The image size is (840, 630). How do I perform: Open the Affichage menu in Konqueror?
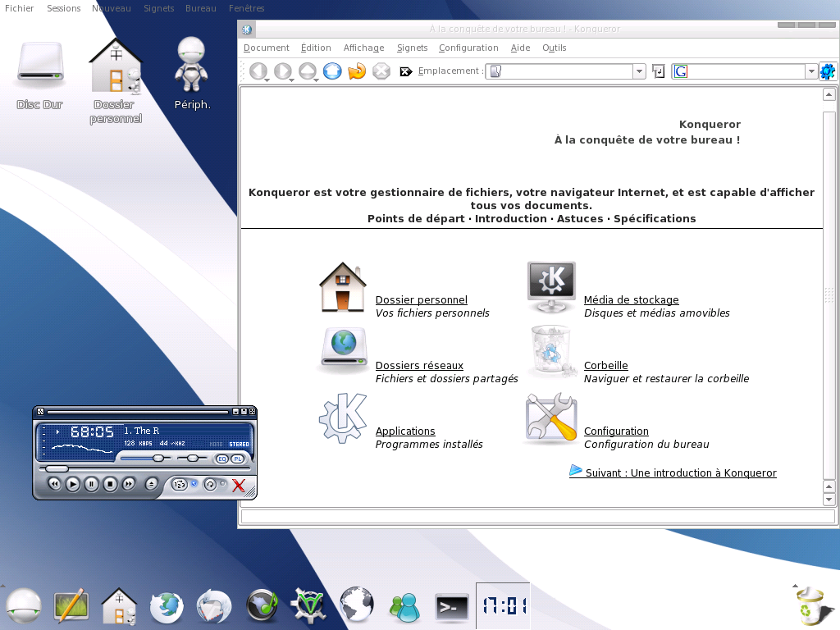coord(363,48)
